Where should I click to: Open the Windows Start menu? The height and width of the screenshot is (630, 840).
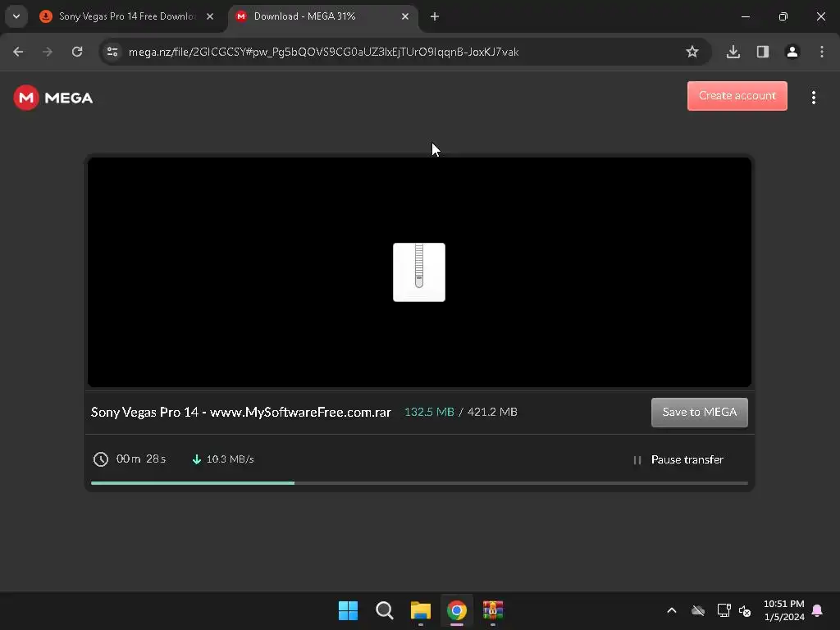348,610
